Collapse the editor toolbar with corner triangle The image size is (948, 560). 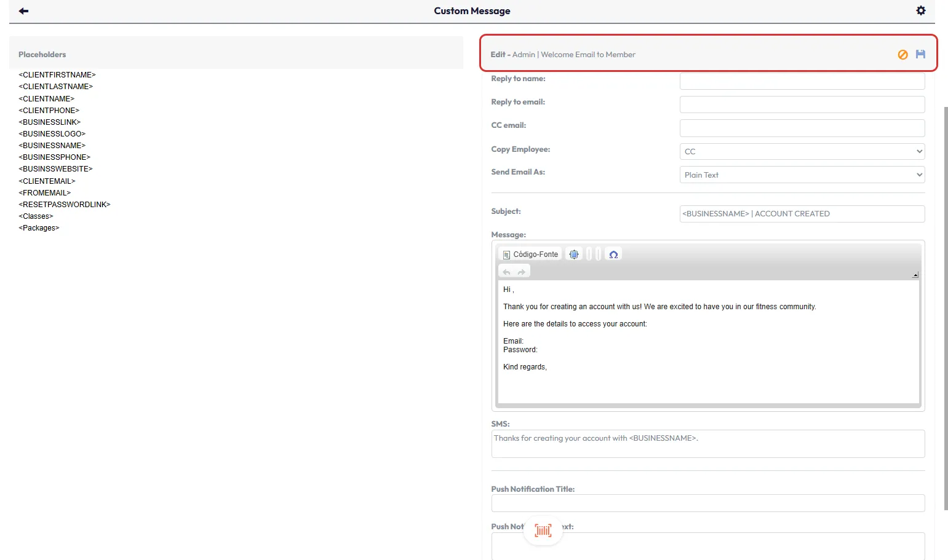coord(915,275)
